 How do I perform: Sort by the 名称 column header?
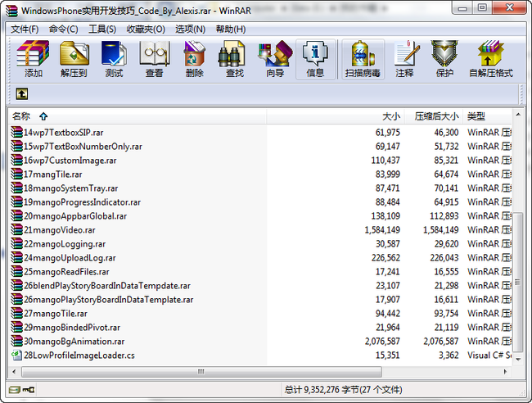click(138, 116)
